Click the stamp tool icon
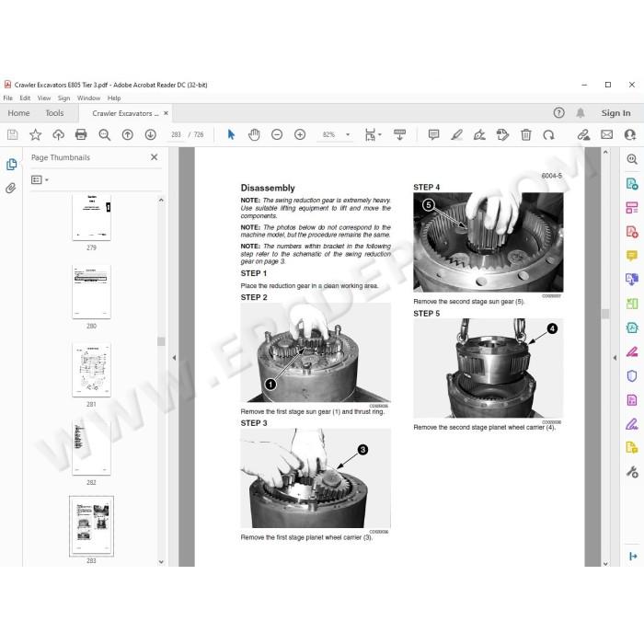This screenshot has height=644, width=644. click(502, 134)
